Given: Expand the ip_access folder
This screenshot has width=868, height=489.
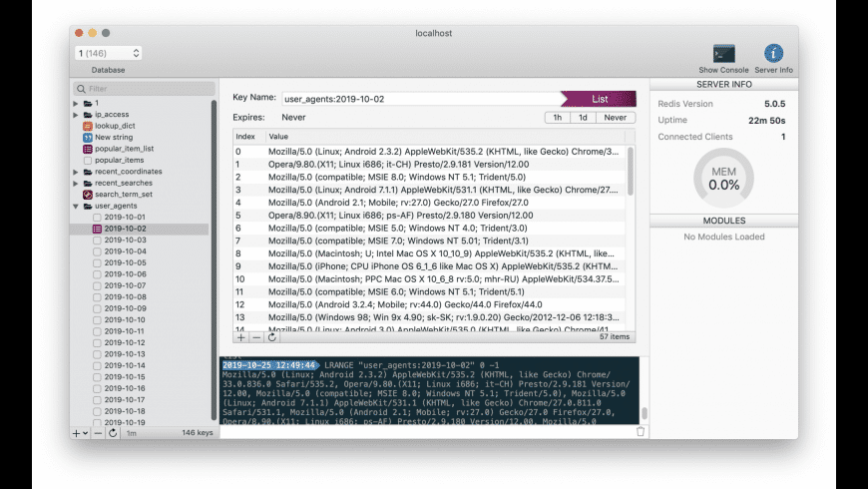Looking at the screenshot, I should point(76,115).
